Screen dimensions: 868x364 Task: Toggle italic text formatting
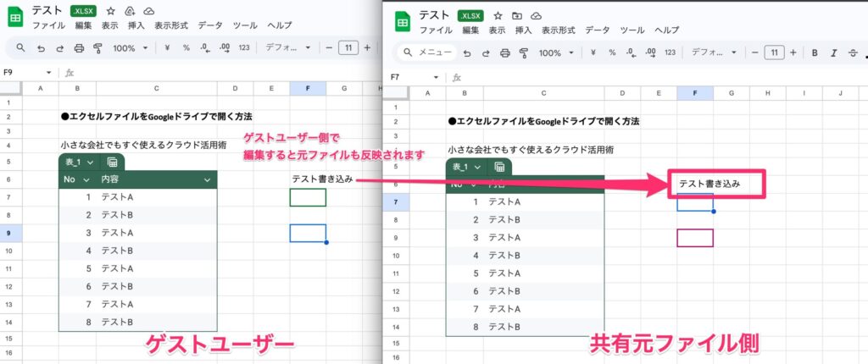click(835, 52)
